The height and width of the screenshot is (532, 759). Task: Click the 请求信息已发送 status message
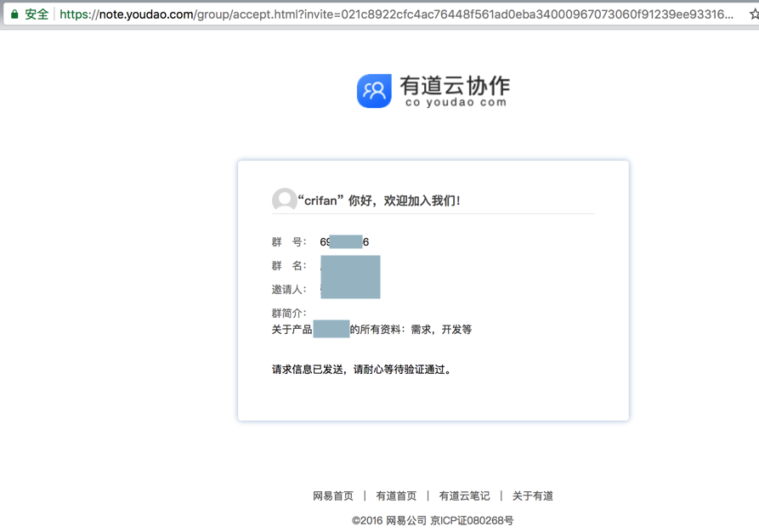coord(362,370)
